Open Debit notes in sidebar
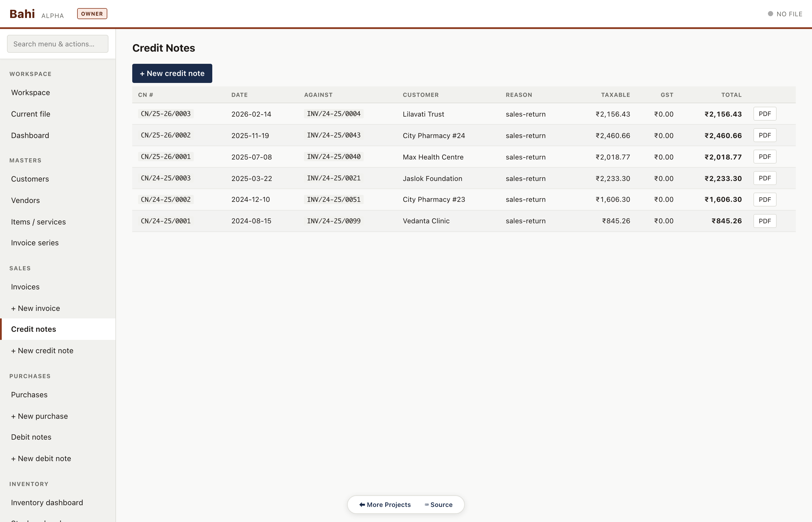Screen dimensions: 812x522 click(x=31, y=437)
